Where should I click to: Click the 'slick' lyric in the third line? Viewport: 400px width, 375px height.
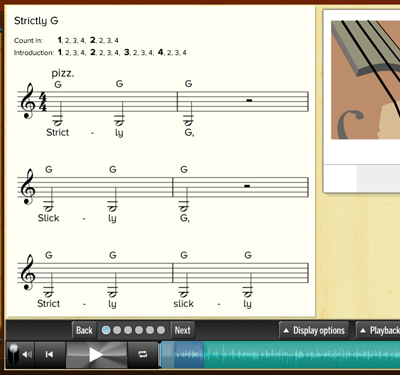point(183,304)
